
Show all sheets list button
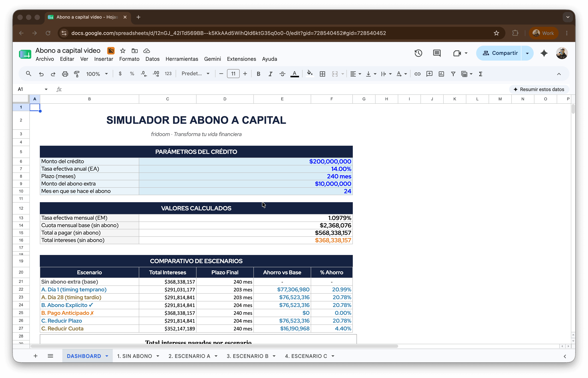pos(50,356)
